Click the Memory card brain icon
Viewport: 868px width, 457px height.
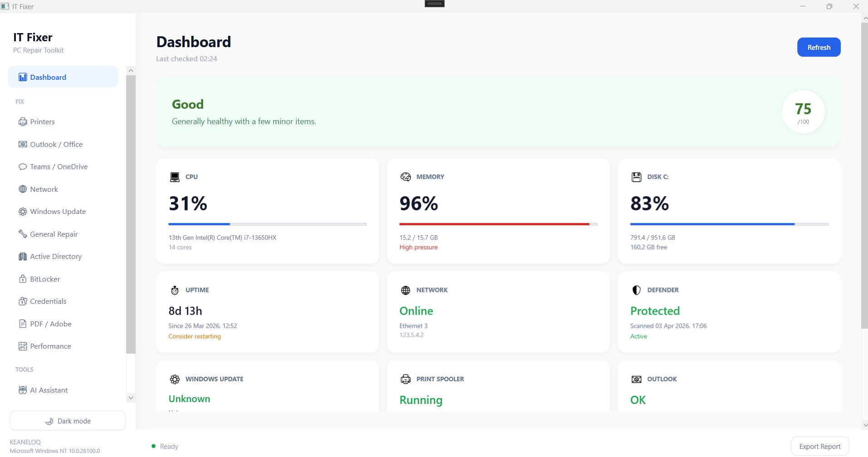pyautogui.click(x=406, y=177)
